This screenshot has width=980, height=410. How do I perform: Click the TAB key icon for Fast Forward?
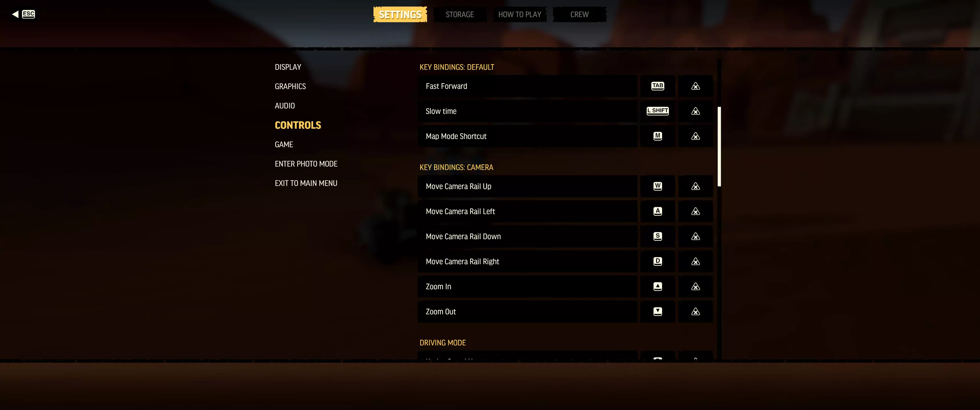(658, 86)
